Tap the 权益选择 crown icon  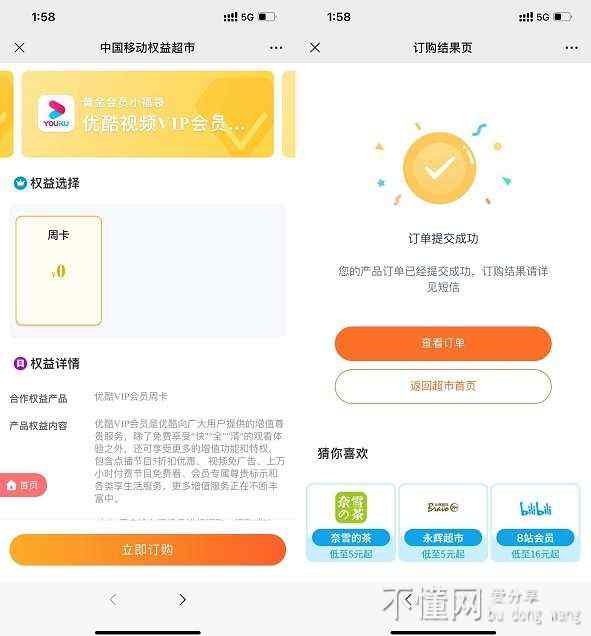tap(20, 183)
